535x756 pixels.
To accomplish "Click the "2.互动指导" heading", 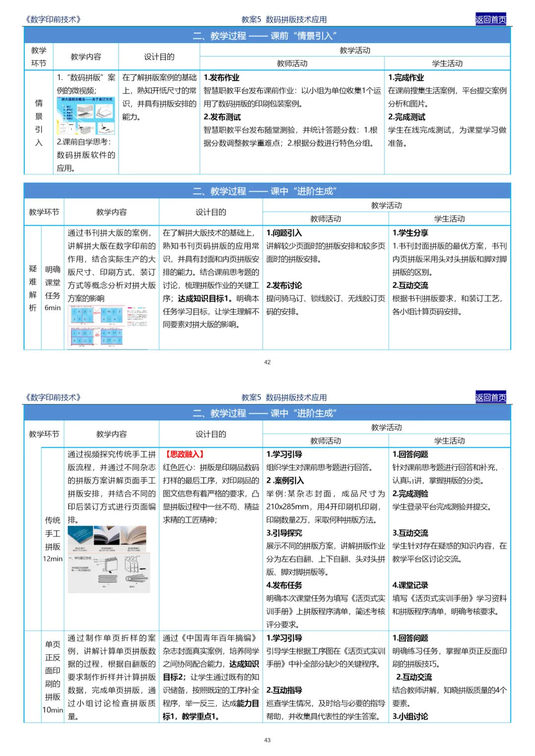I will (x=284, y=690).
